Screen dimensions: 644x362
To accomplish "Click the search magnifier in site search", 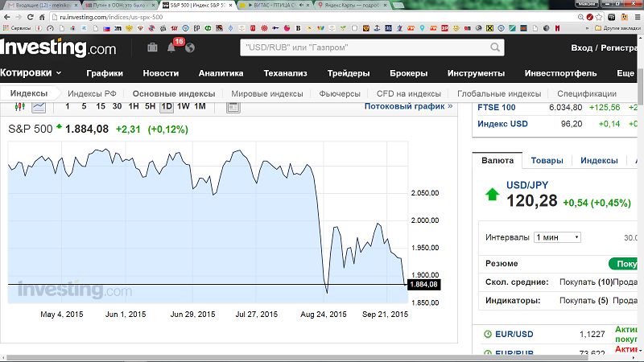I will [x=495, y=47].
